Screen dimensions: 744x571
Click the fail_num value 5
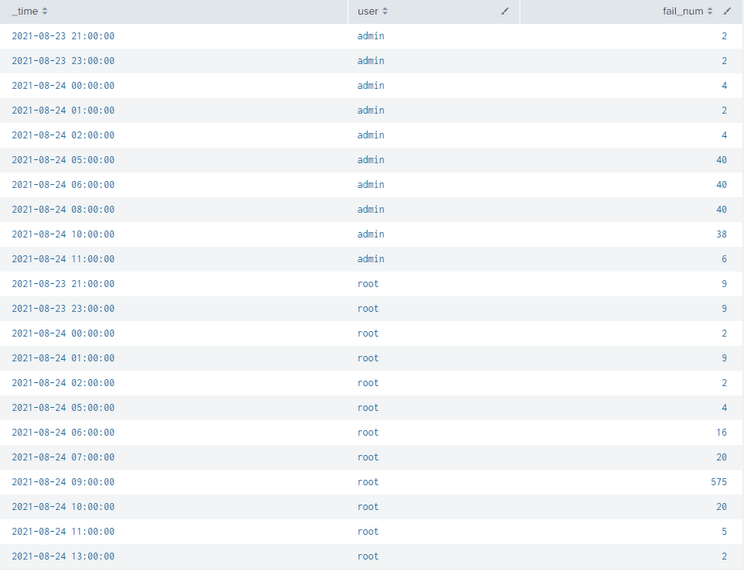click(724, 531)
